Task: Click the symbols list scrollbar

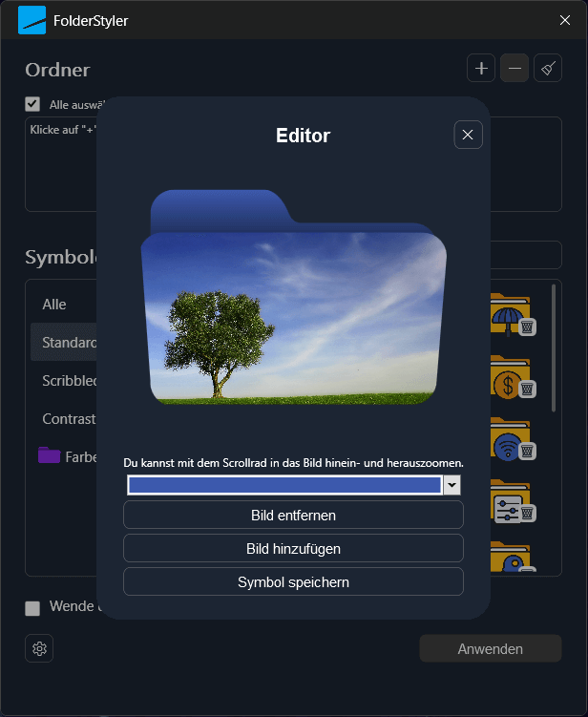Action: tap(554, 348)
